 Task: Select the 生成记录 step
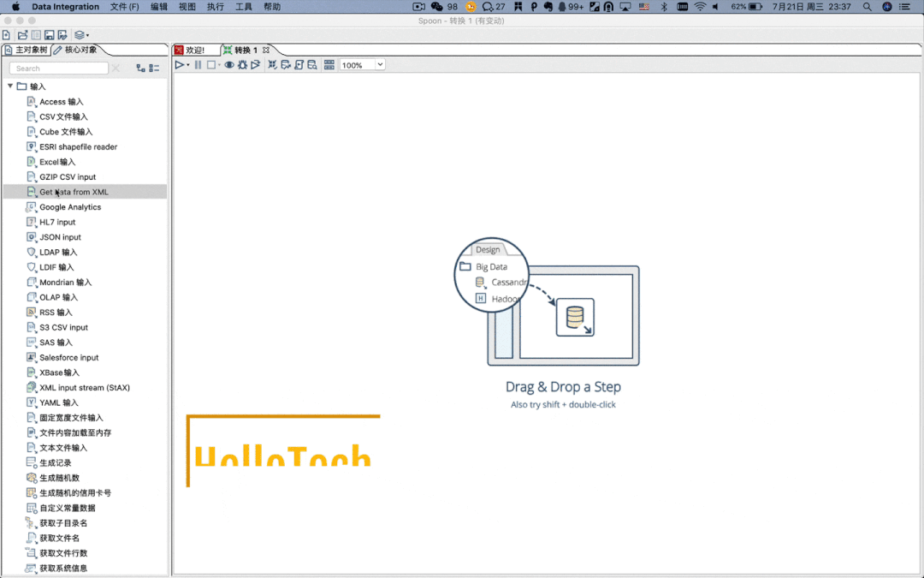[x=55, y=462]
